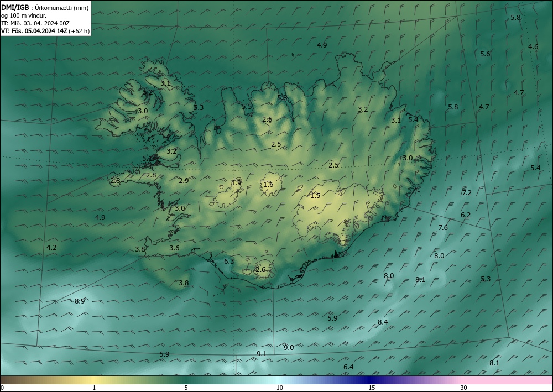553x392 pixels.
Task: Select the 6.3 value label
Action: 229,261
